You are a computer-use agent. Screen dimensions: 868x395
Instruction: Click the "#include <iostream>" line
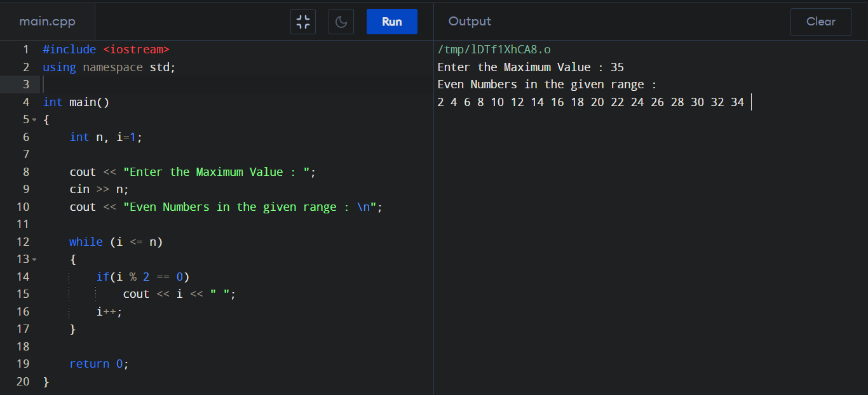106,50
